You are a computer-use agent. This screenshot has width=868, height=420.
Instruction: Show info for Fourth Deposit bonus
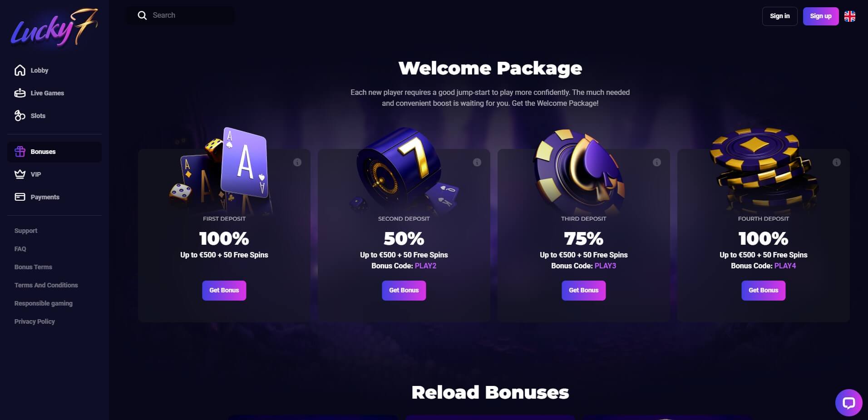837,162
